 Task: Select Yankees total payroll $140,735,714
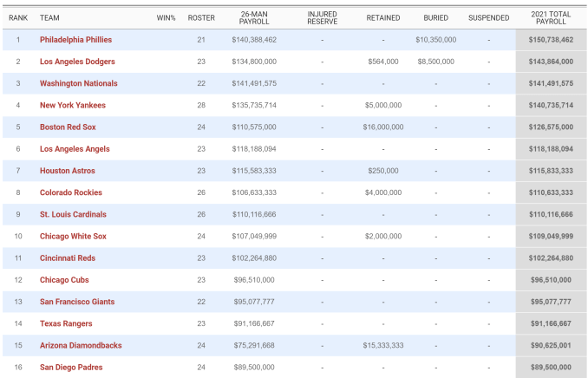(x=551, y=106)
